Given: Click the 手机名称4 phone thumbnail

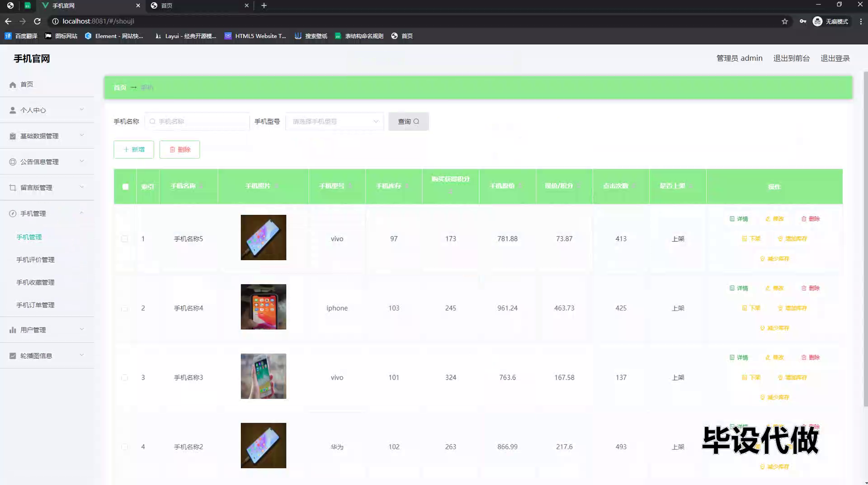Looking at the screenshot, I should [x=264, y=307].
